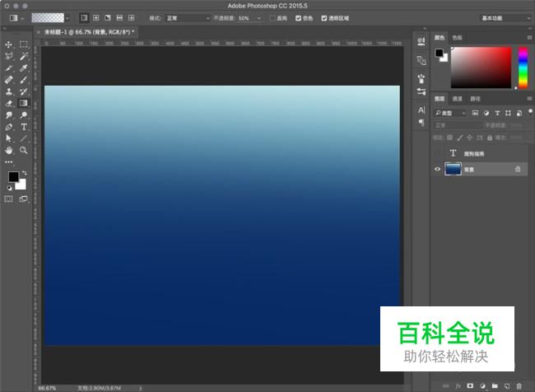
Task: Hide the 背景 layer with eye icon
Action: (437, 169)
